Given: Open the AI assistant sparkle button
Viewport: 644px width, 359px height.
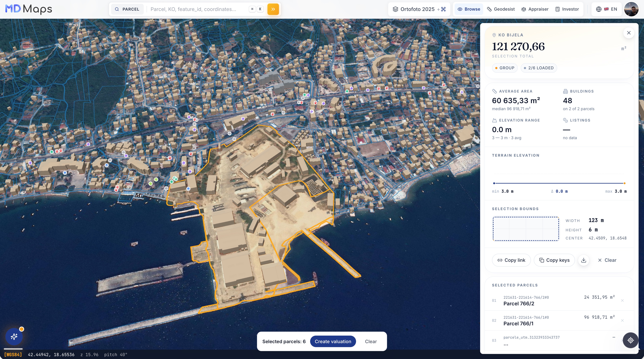Looking at the screenshot, I should 14,336.
